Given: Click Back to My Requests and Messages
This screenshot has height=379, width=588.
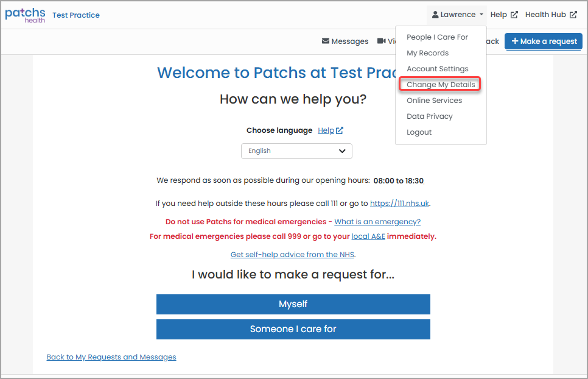Looking at the screenshot, I should 111,357.
